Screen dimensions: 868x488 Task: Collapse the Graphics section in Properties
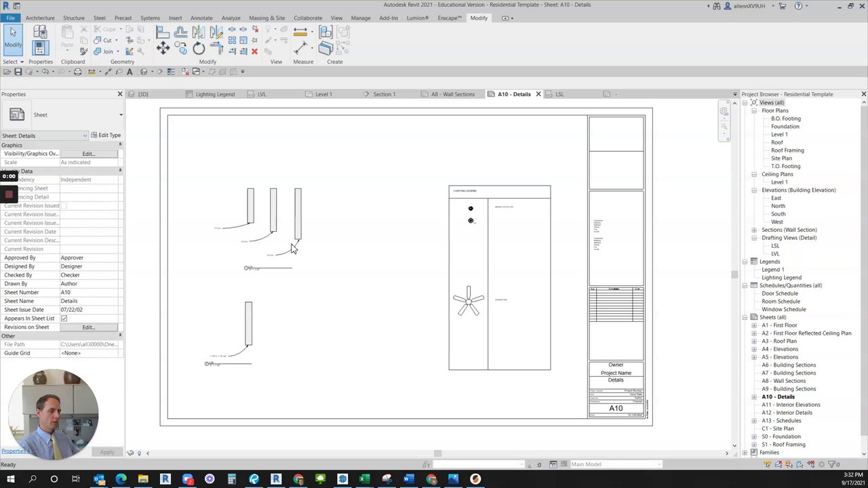pos(120,145)
